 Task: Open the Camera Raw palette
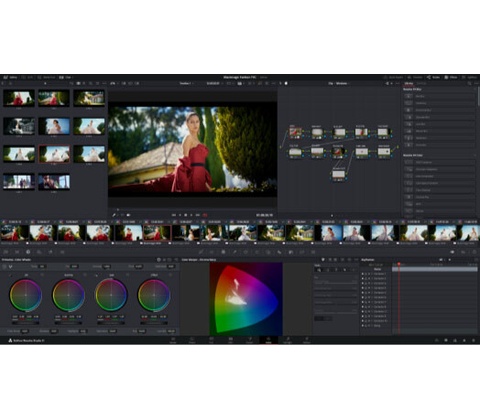[x=6, y=252]
